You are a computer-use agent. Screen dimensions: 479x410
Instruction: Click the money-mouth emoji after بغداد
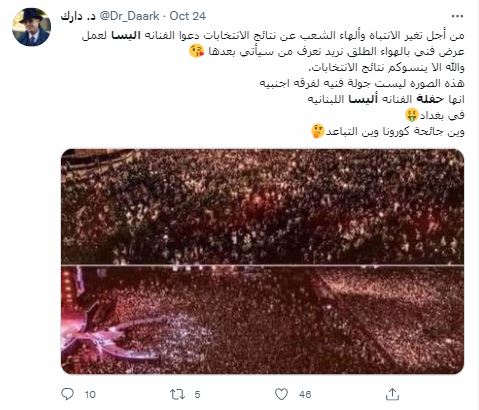412,115
